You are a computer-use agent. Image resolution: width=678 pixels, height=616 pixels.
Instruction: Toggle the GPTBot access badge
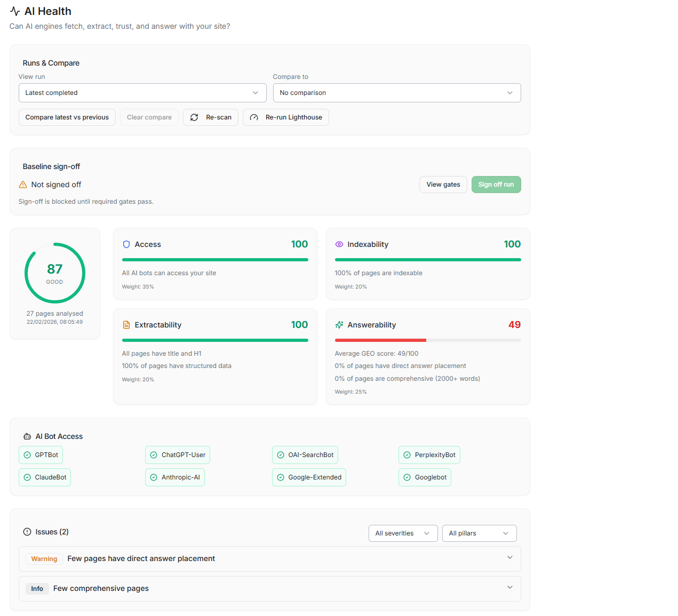(41, 454)
